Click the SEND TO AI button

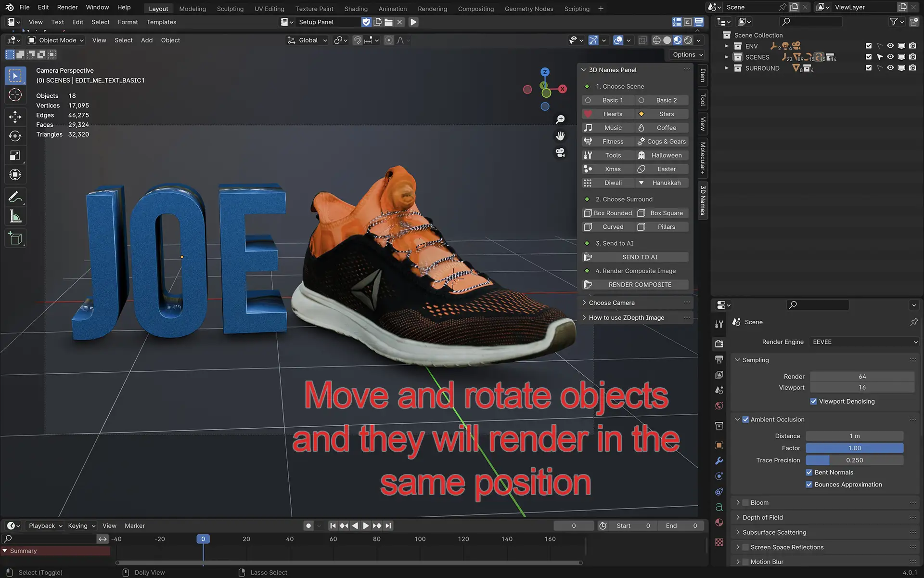[x=635, y=257]
